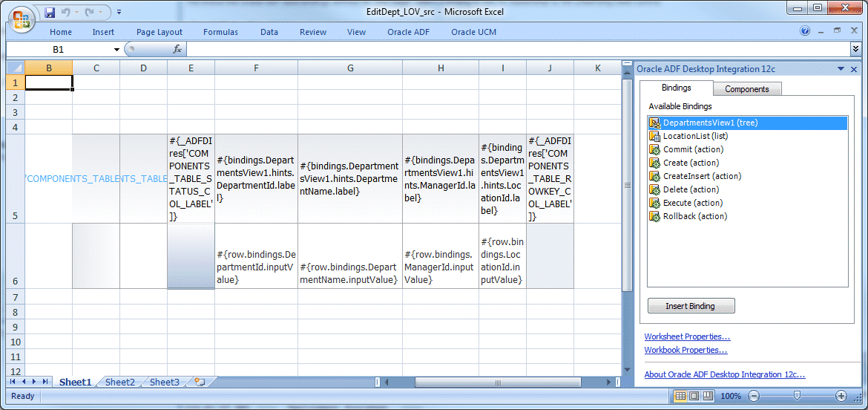868x410 pixels.
Task: Select column G header
Action: click(x=350, y=68)
